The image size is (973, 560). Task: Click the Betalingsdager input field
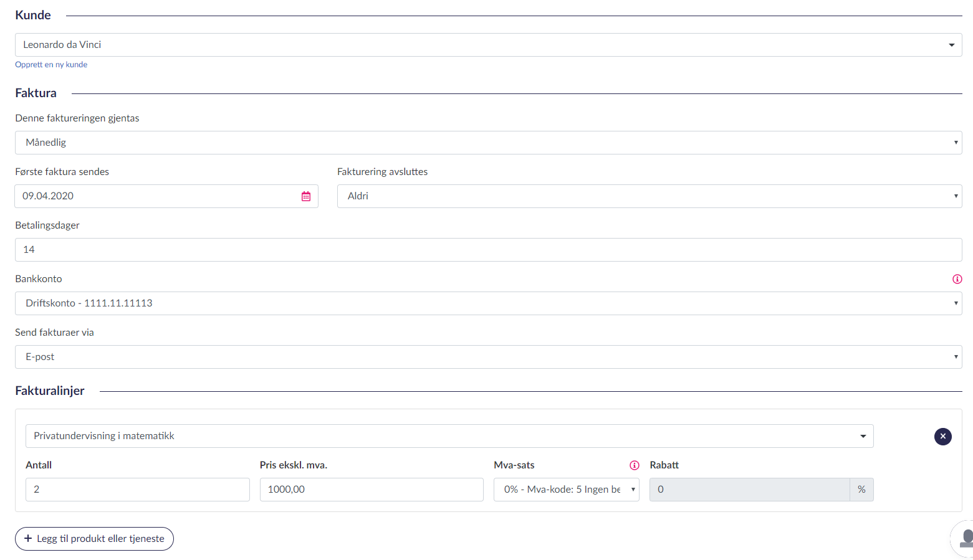point(488,250)
